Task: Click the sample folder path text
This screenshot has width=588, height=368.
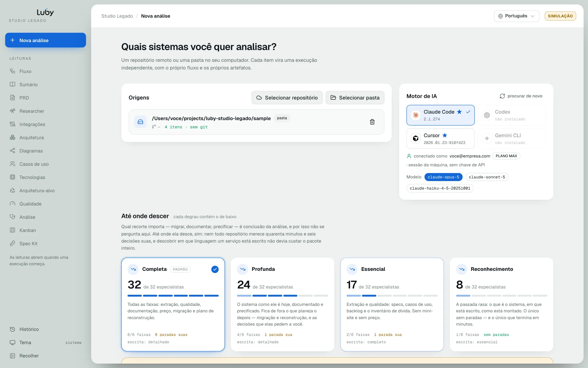Action: click(211, 118)
